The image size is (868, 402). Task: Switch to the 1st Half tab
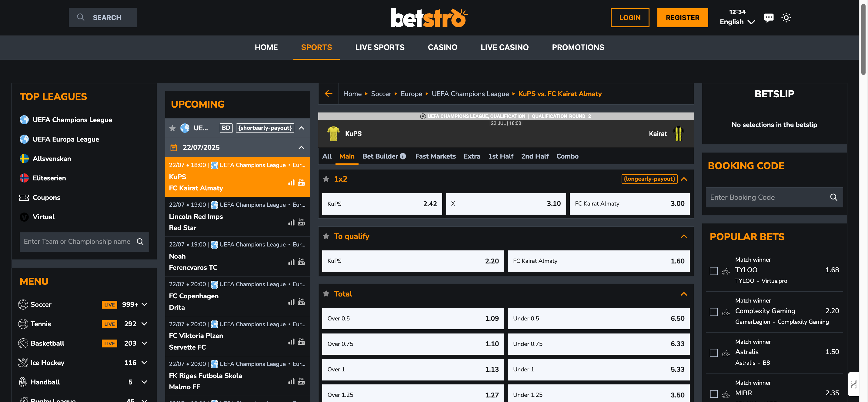click(x=501, y=156)
